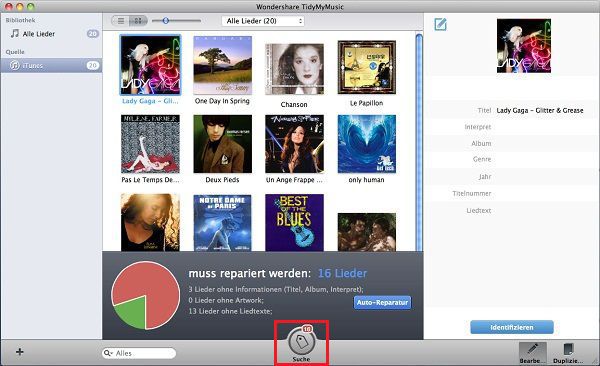The width and height of the screenshot is (600, 366).
Task: Select the Notre Dame de Paris cover
Action: coord(223,222)
